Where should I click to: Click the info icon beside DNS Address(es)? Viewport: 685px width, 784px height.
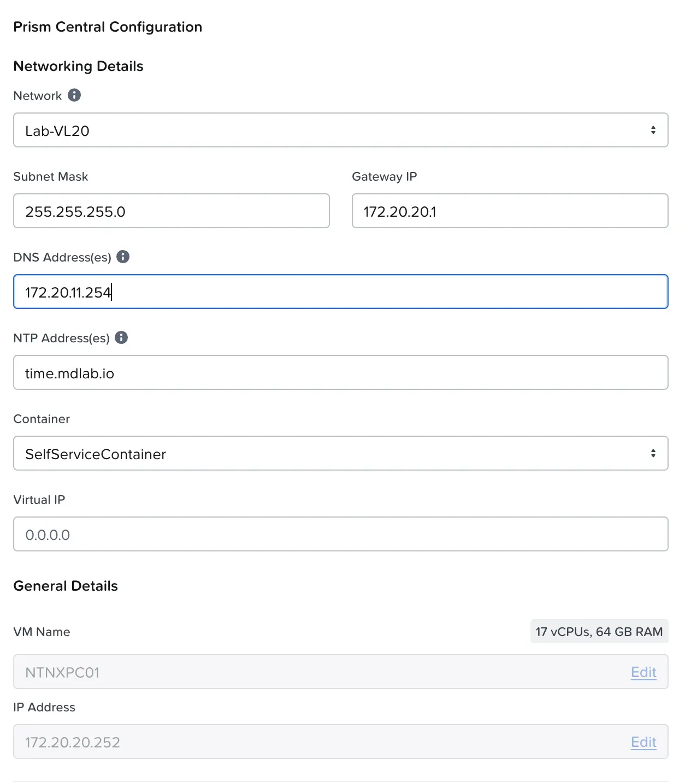(x=123, y=257)
